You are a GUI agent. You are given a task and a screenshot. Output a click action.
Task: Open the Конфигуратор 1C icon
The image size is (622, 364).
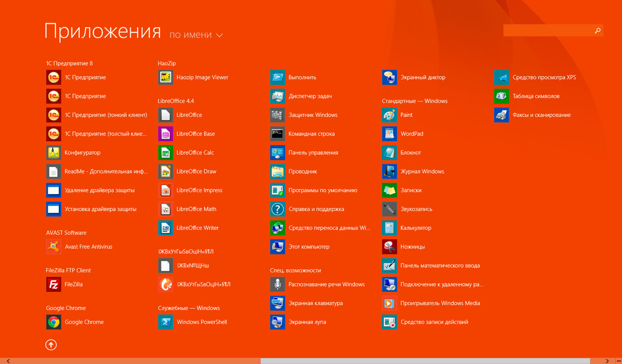(x=53, y=153)
